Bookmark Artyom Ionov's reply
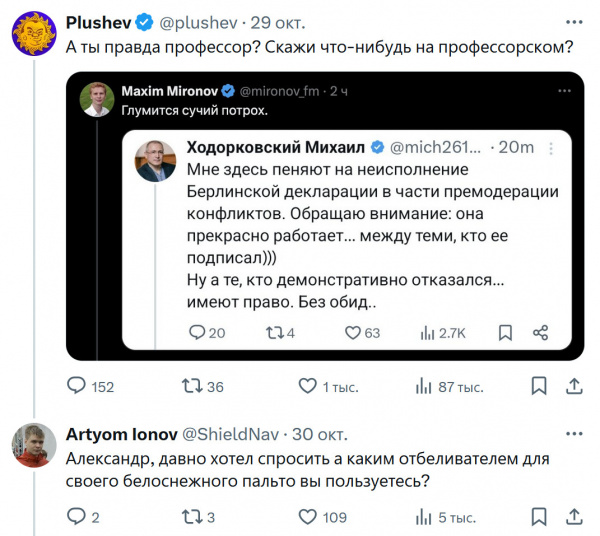This screenshot has height=536, width=600. coord(540,517)
